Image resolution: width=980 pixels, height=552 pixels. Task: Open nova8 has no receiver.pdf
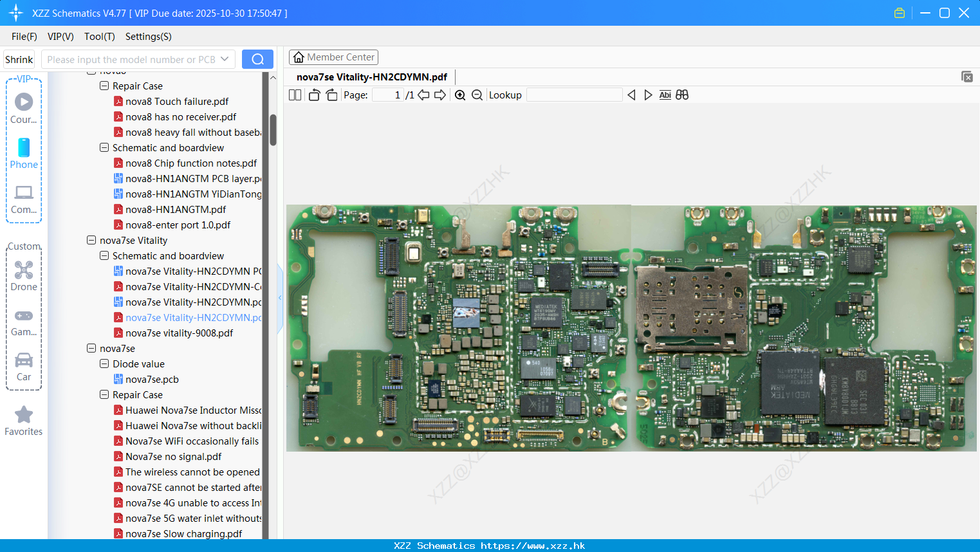click(181, 116)
